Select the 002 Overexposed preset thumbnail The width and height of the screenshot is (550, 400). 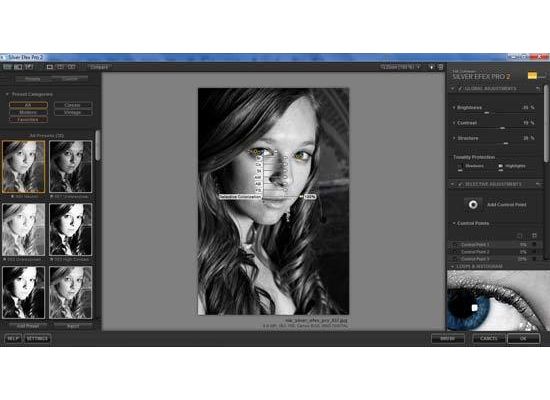click(x=24, y=229)
